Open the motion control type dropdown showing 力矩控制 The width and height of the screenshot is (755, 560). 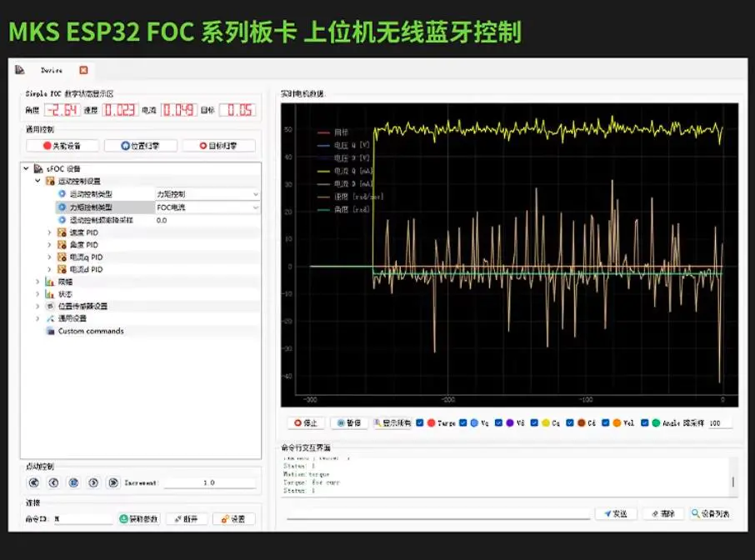click(x=207, y=194)
